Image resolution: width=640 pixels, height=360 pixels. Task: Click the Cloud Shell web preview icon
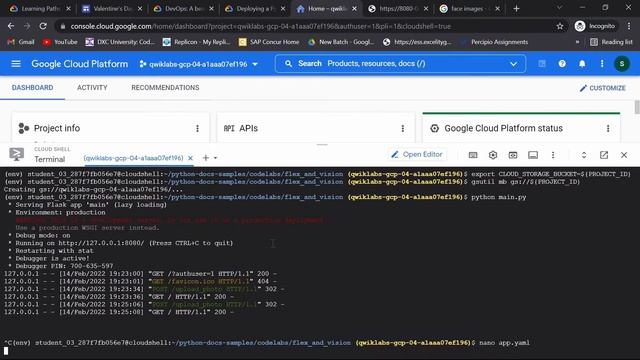[x=513, y=155]
